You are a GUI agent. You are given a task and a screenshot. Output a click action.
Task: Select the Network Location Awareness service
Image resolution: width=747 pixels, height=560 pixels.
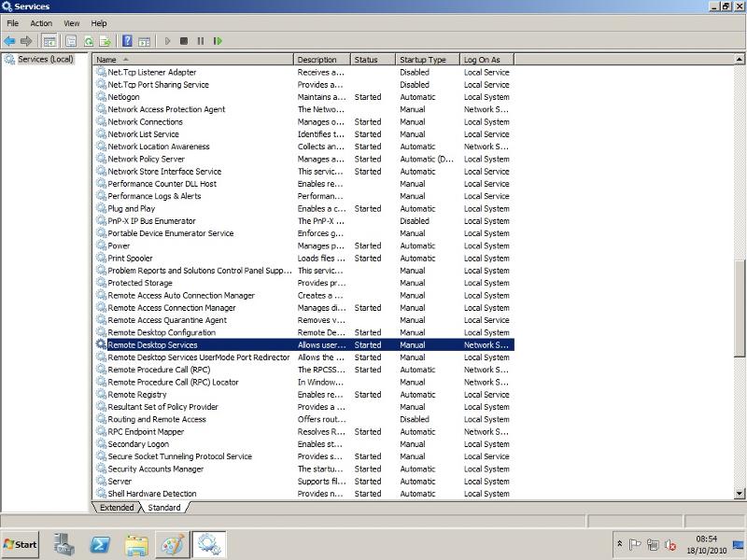click(303, 147)
